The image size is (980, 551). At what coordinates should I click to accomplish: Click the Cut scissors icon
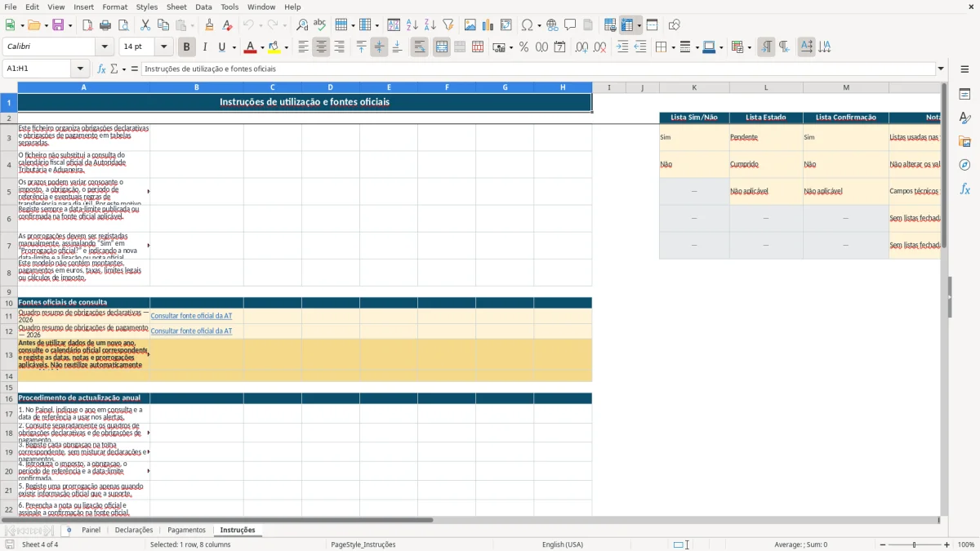click(145, 25)
